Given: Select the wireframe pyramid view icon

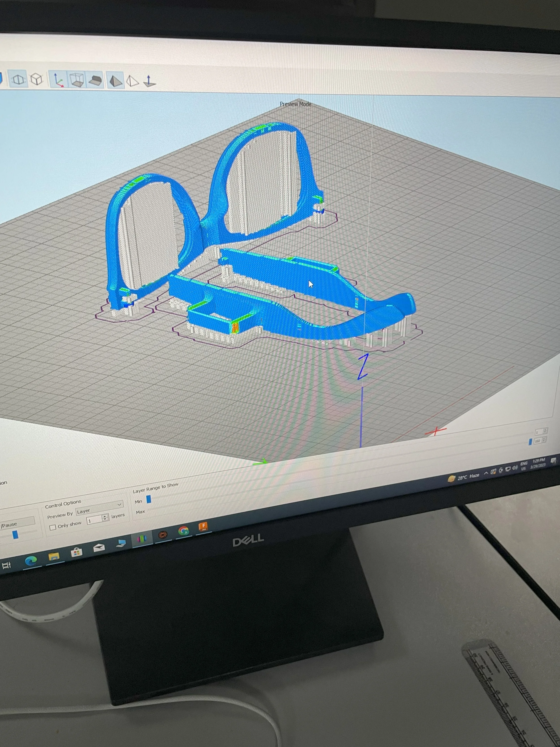Looking at the screenshot, I should pyautogui.click(x=132, y=81).
